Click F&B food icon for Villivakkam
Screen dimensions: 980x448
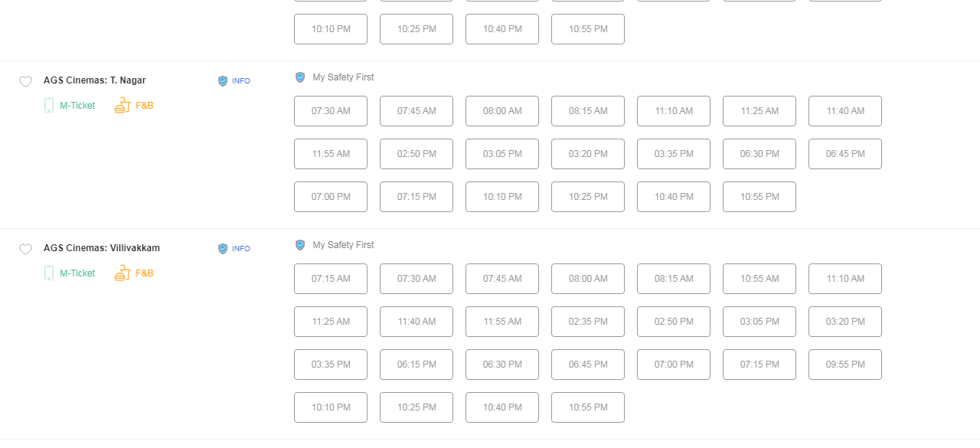(x=122, y=273)
